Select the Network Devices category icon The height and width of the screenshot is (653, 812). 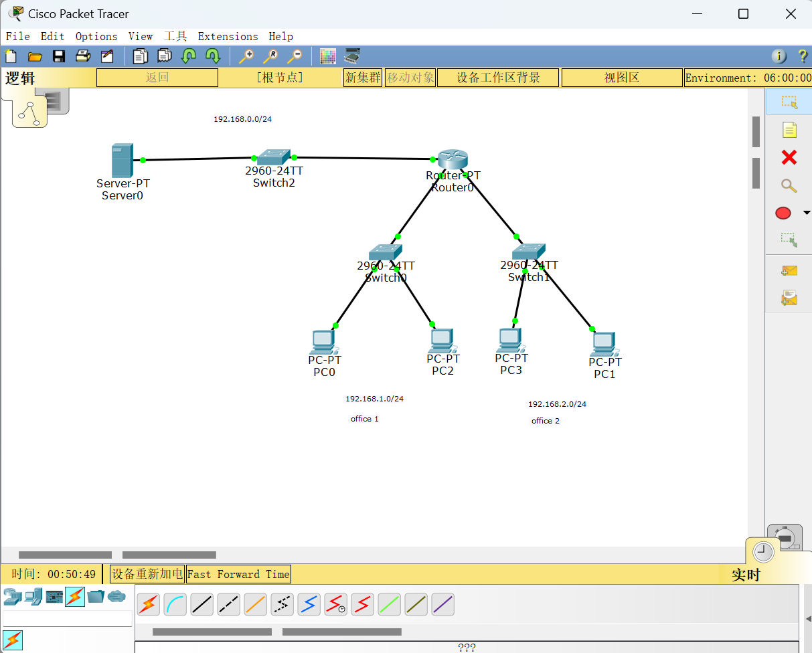pos(12,595)
